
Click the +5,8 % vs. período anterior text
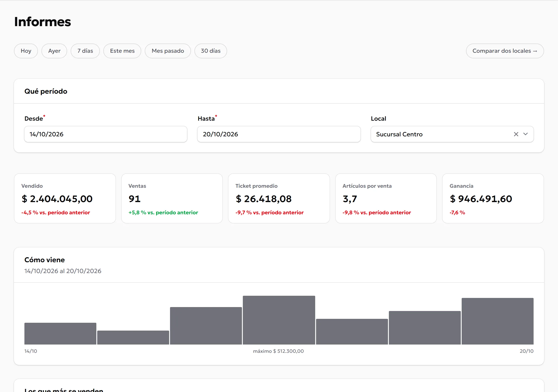click(163, 213)
